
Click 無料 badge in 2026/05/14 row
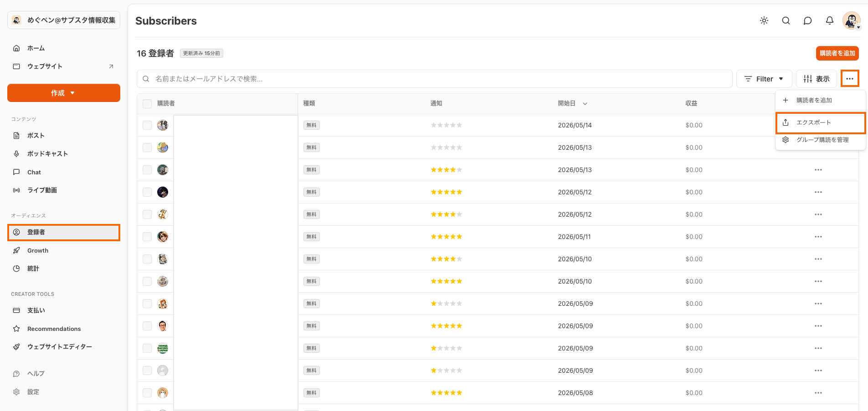click(312, 125)
